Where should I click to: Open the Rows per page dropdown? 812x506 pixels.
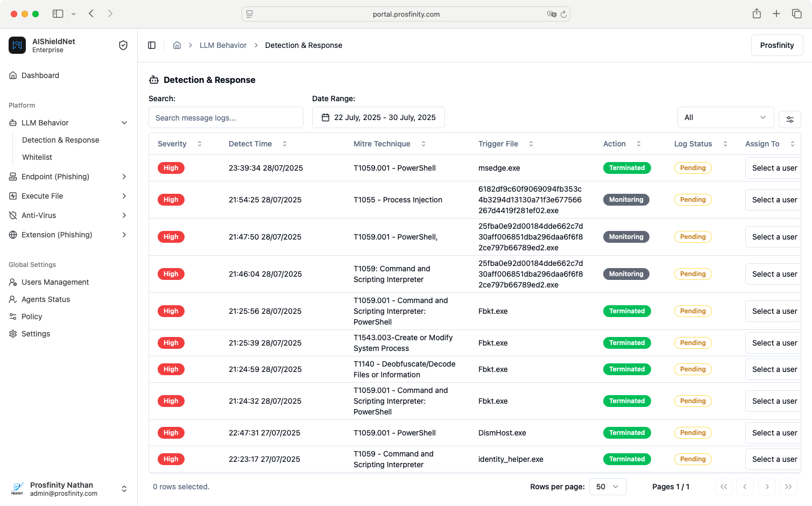tap(608, 487)
